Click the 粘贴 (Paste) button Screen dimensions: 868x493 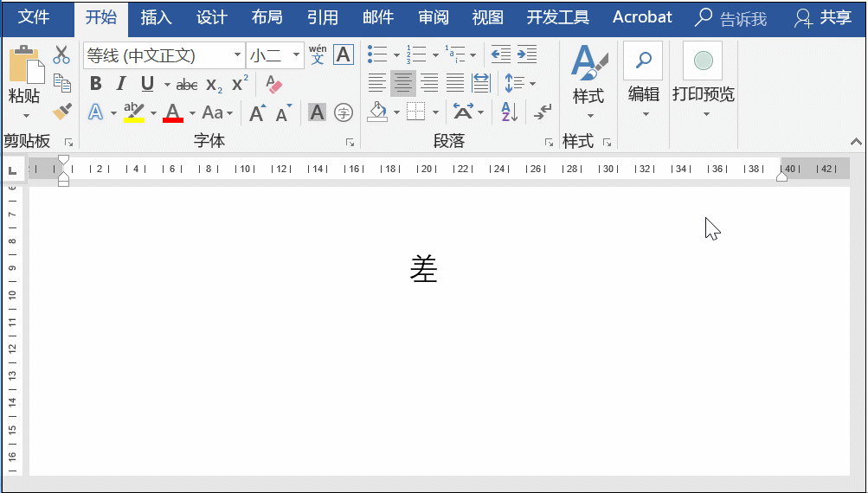pos(24,82)
